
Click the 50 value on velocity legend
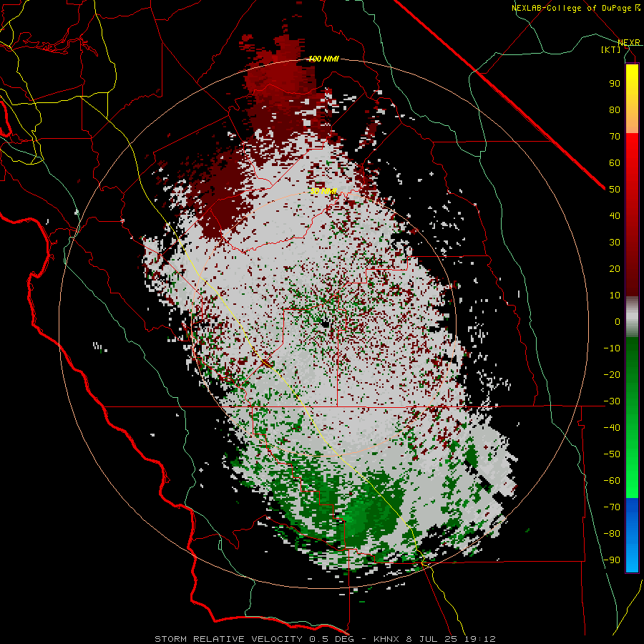615,190
